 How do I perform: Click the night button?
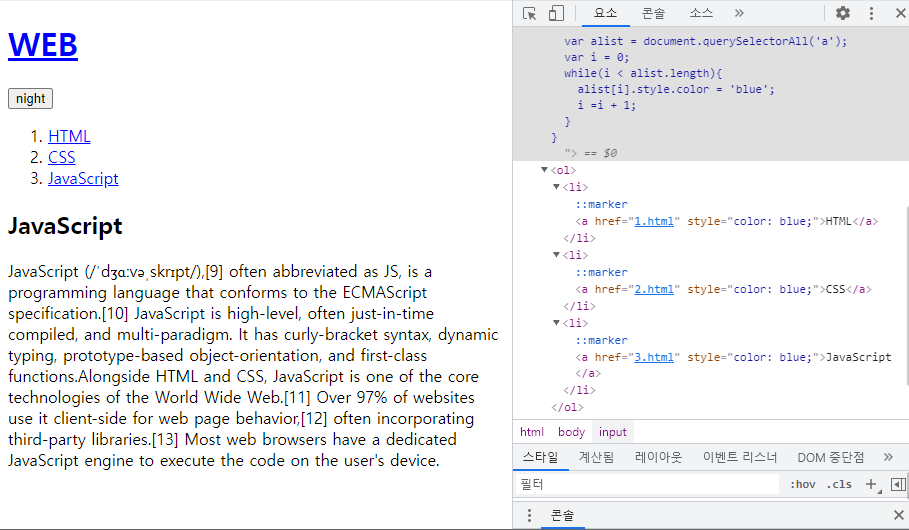[x=30, y=99]
